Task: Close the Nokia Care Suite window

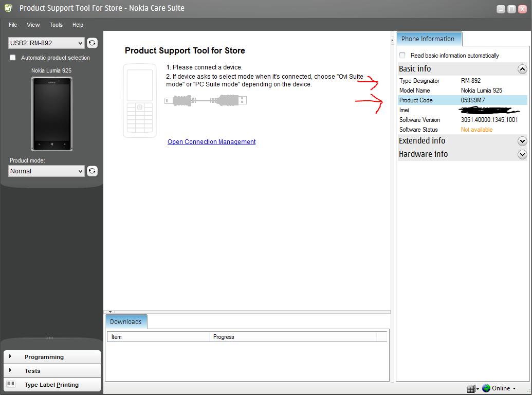Action: click(x=522, y=9)
